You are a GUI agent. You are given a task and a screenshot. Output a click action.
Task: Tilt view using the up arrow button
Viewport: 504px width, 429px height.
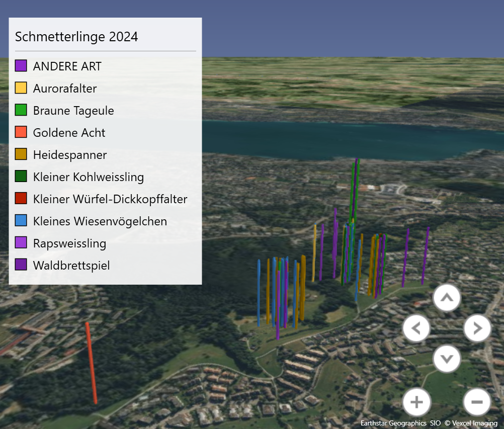pos(447,298)
